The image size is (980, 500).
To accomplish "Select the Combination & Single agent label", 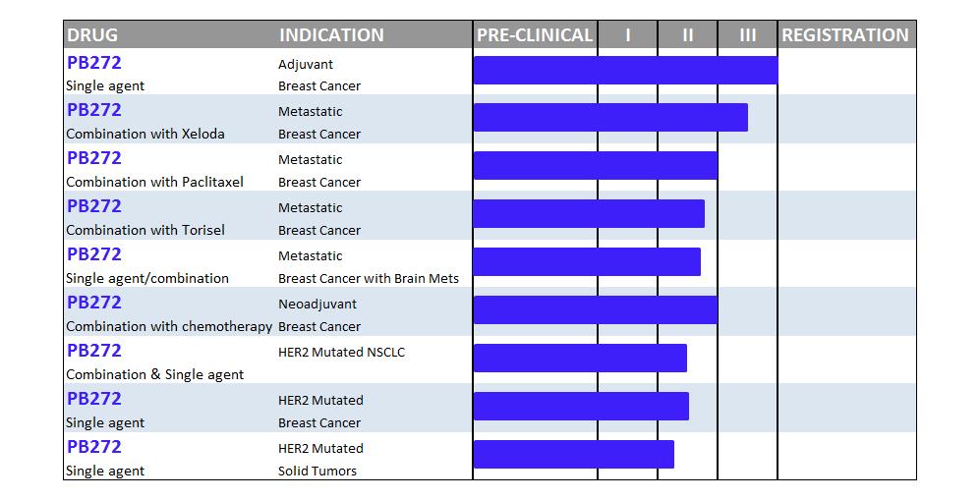I will [154, 374].
